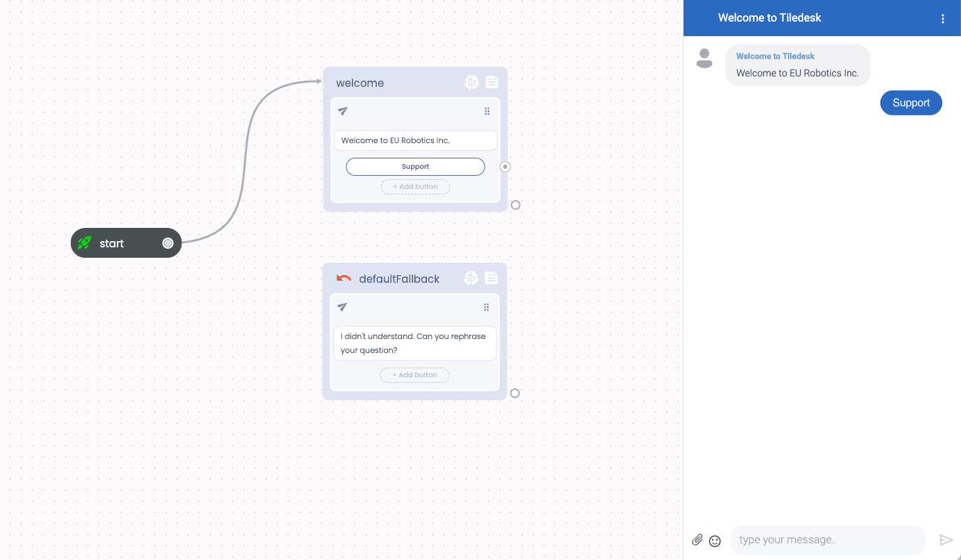Click the send message arrow icon
Image resolution: width=961 pixels, height=560 pixels.
pos(946,540)
